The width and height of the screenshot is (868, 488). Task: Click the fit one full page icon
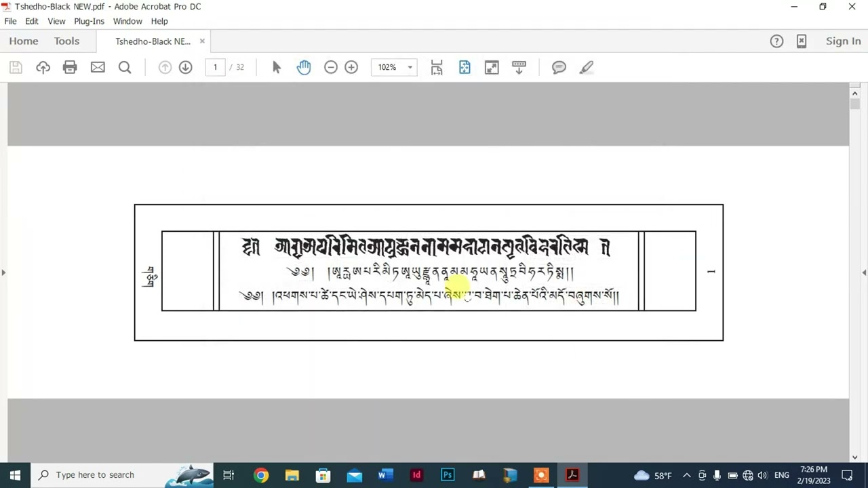465,67
